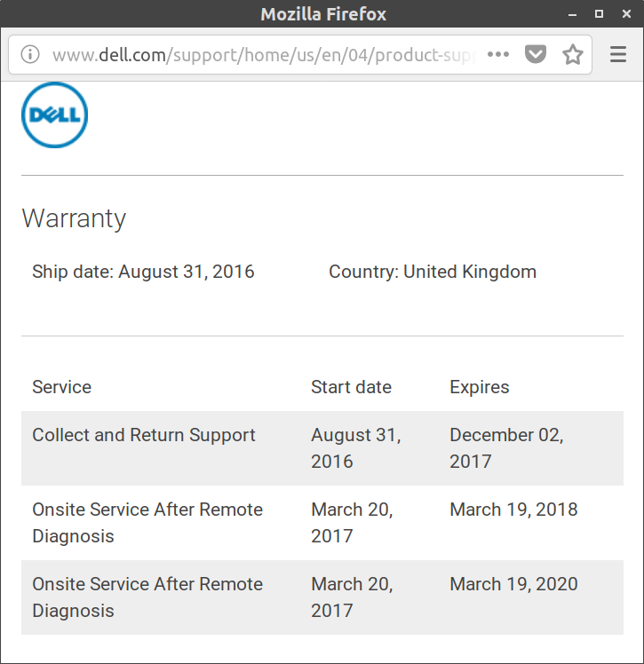Open page actions three-dots menu
This screenshot has height=664, width=644.
498,55
